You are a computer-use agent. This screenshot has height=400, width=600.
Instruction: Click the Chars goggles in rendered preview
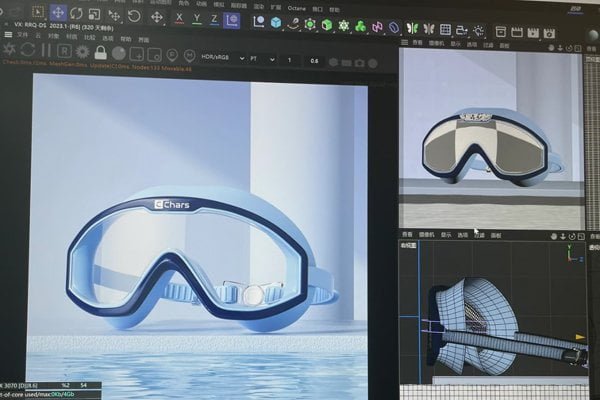click(200, 260)
